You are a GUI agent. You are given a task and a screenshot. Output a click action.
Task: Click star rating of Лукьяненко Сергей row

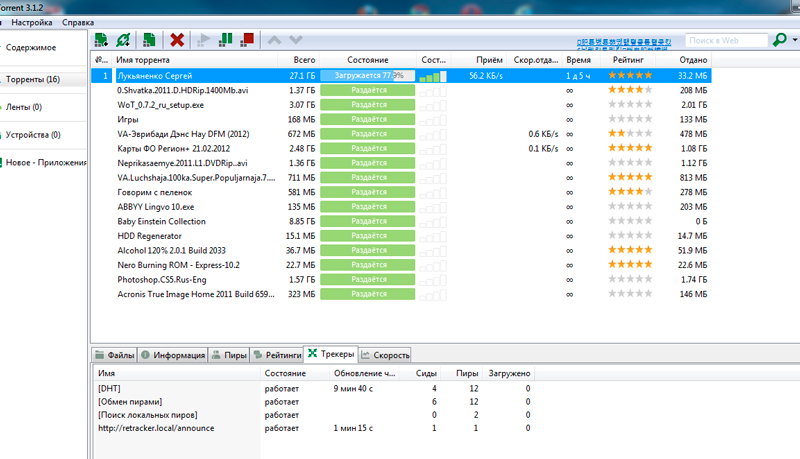(630, 75)
